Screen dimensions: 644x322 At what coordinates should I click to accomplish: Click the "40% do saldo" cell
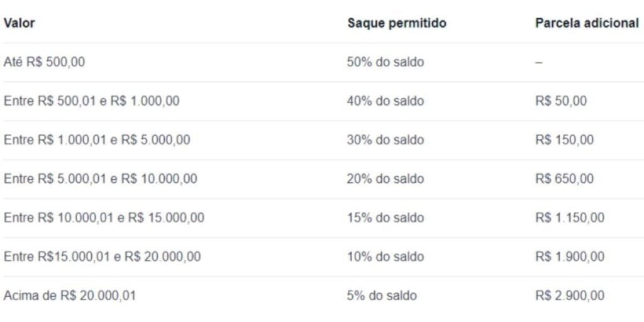pos(385,101)
